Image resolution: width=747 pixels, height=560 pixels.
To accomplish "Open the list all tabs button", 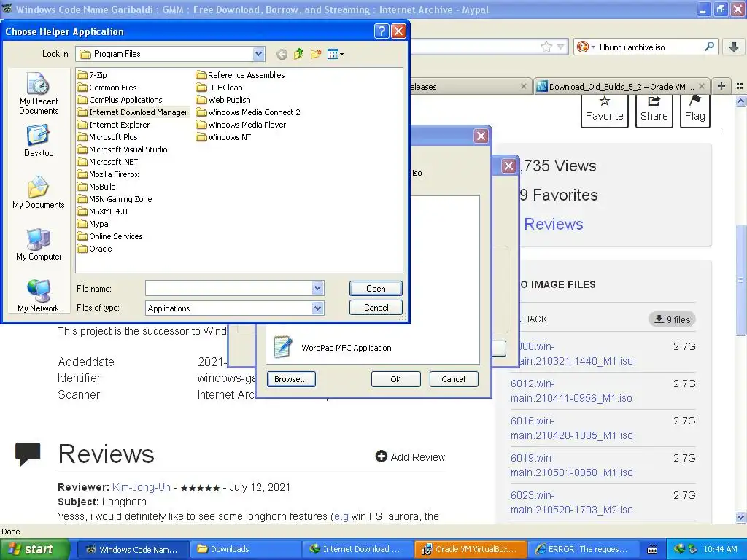I will 740,86.
